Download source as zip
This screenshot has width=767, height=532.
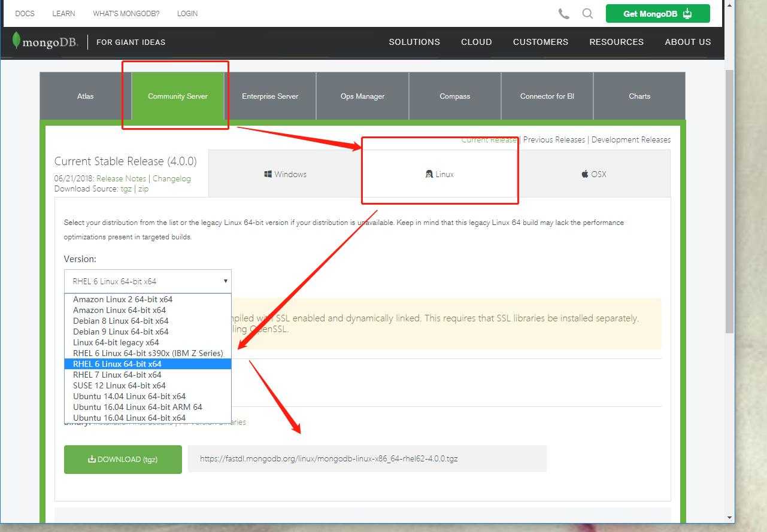pyautogui.click(x=143, y=189)
